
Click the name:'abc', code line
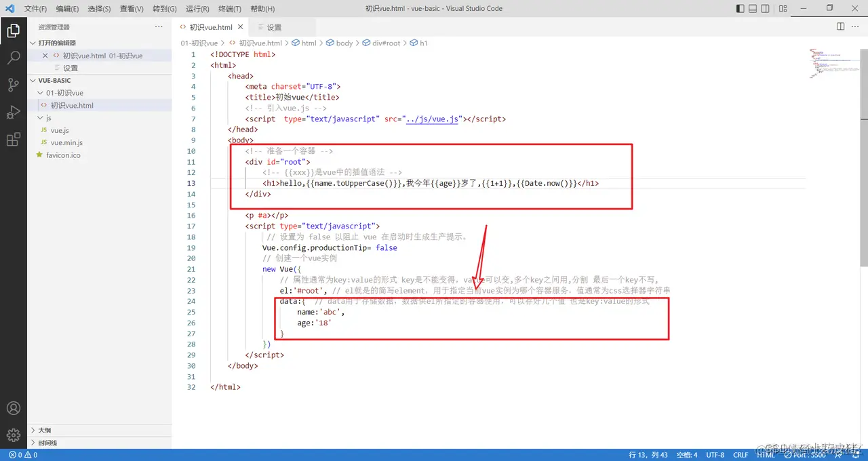(x=321, y=313)
